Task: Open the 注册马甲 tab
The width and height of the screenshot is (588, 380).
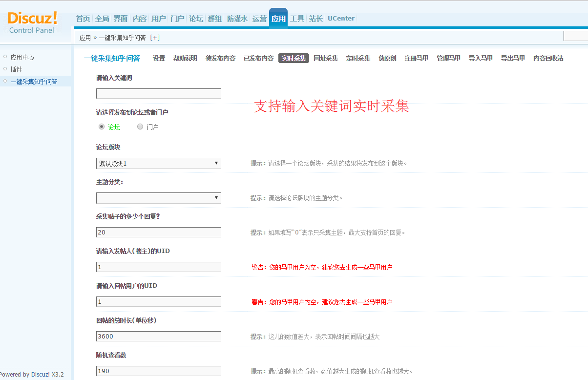Action: tap(417, 58)
